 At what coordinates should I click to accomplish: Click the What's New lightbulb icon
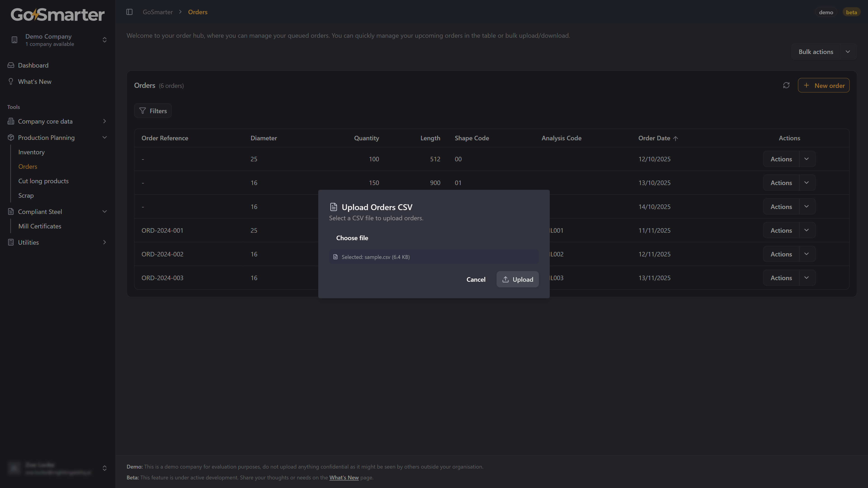click(11, 82)
